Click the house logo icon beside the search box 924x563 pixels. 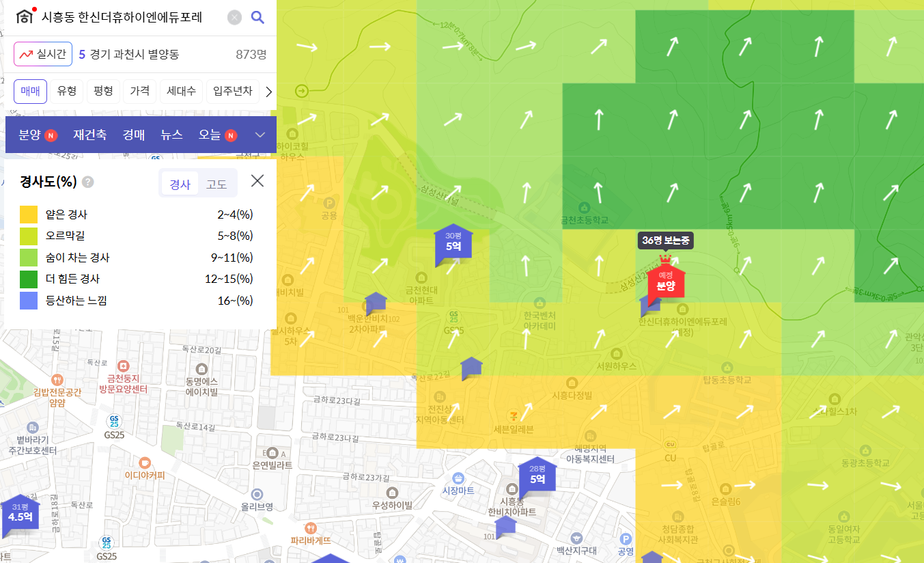(x=25, y=16)
